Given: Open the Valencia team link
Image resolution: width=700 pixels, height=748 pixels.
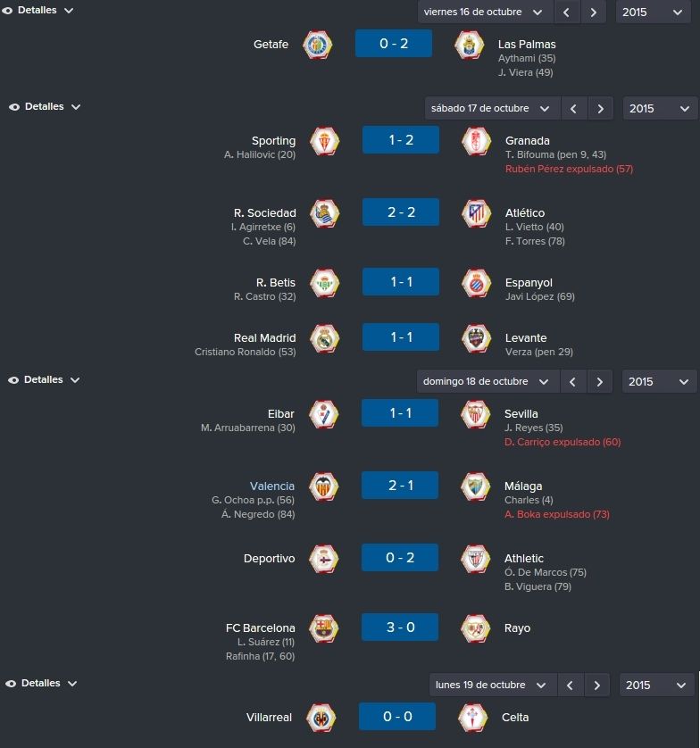Looking at the screenshot, I should coord(272,486).
